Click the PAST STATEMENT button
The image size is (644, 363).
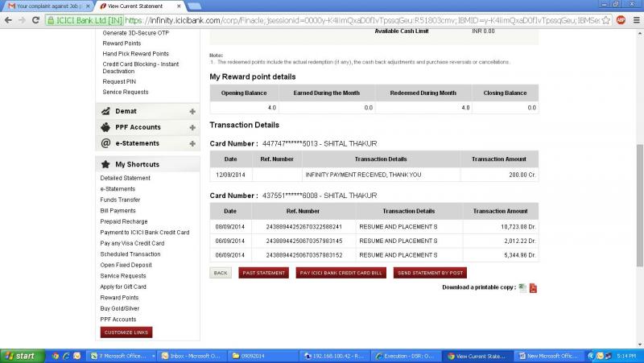[x=264, y=273]
